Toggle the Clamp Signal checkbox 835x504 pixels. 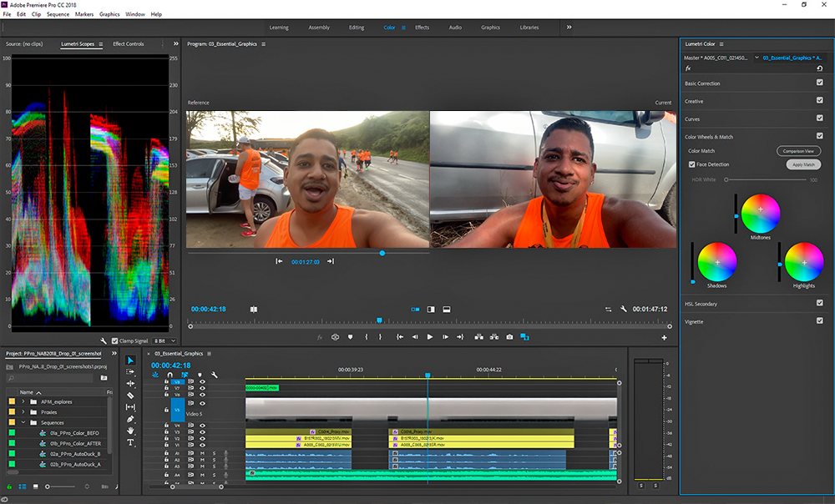[116, 340]
